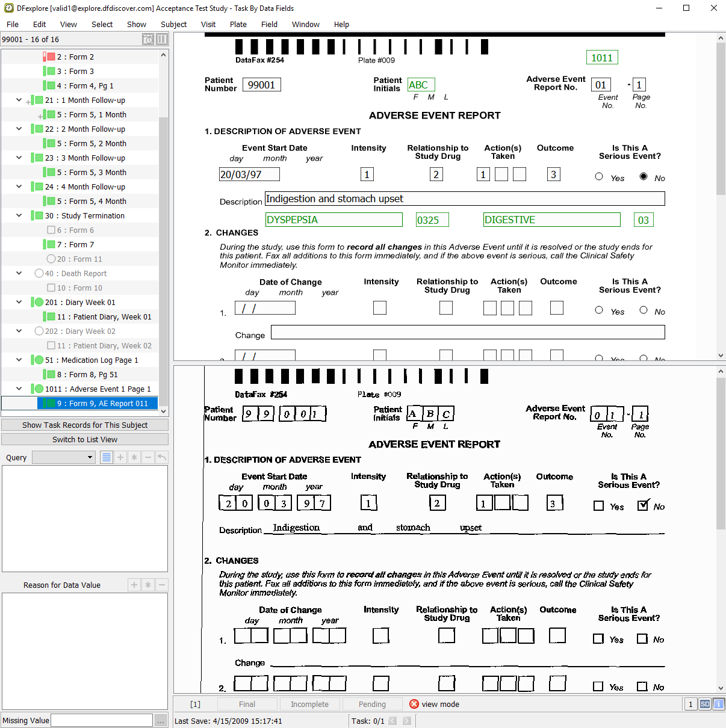Click the add query plus icon
The image size is (726, 728).
pos(120,457)
